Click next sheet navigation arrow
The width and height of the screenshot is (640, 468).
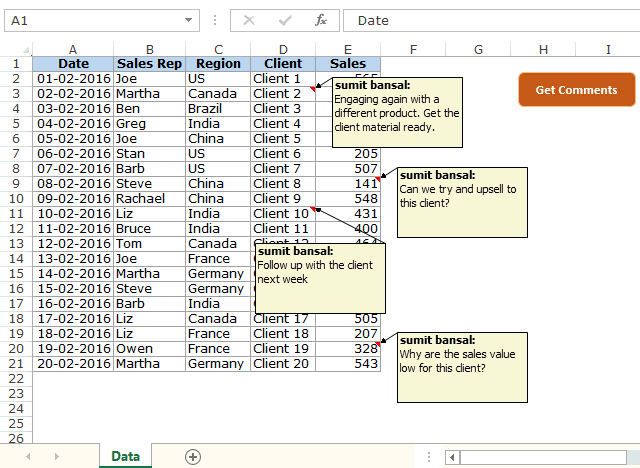click(57, 457)
